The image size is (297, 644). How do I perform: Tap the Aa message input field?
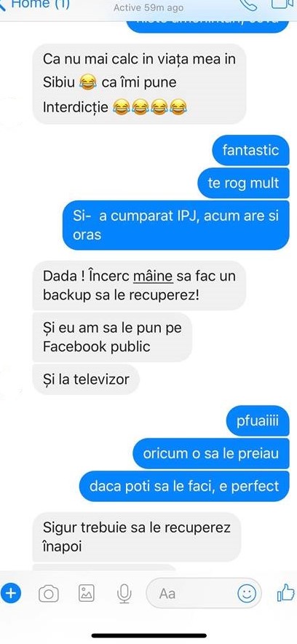click(x=204, y=593)
